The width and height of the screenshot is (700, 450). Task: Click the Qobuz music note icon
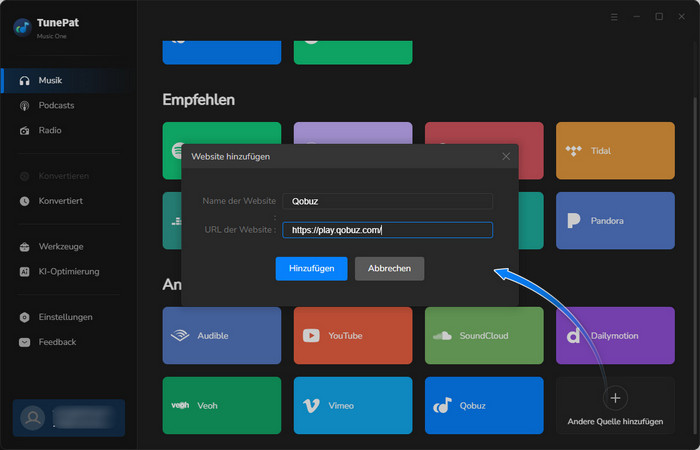442,405
